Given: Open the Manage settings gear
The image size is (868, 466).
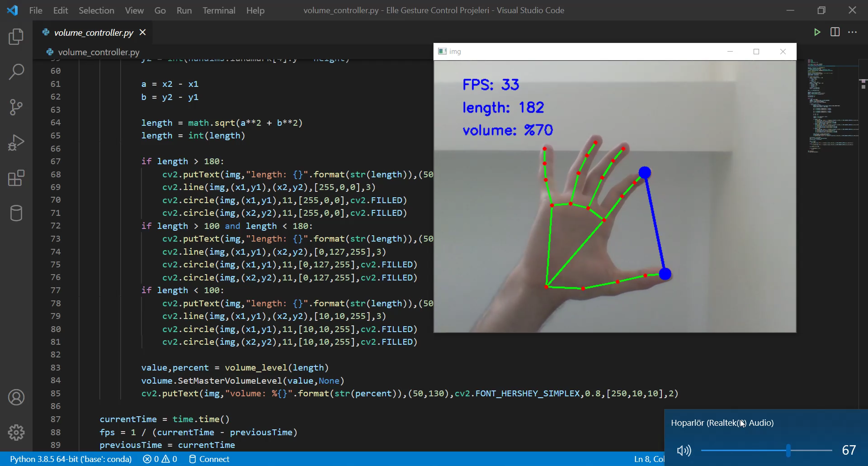Looking at the screenshot, I should [x=16, y=433].
